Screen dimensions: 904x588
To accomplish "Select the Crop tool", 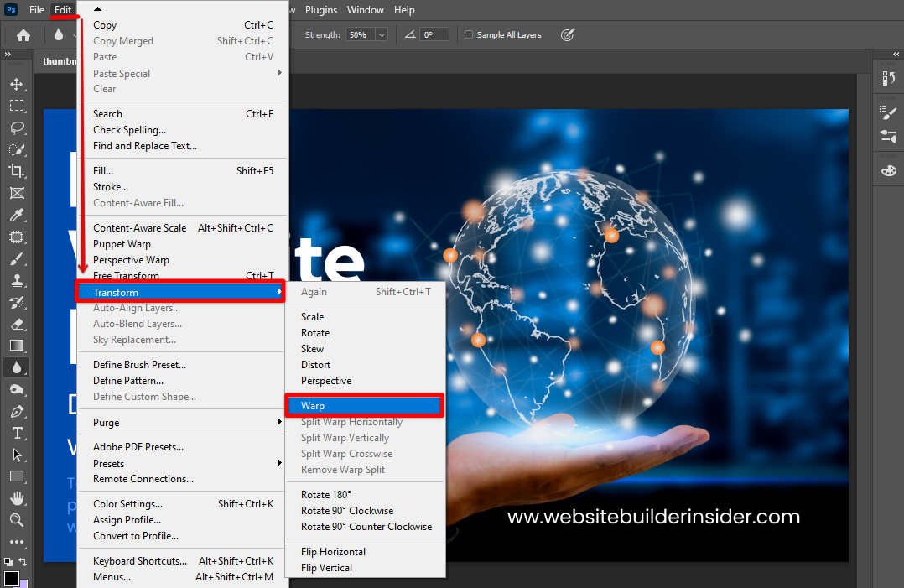I will point(16,171).
